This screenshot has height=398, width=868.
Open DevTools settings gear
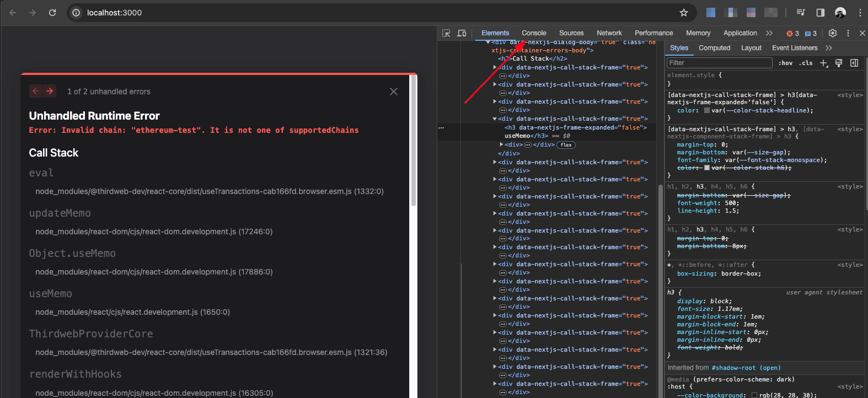coord(833,33)
